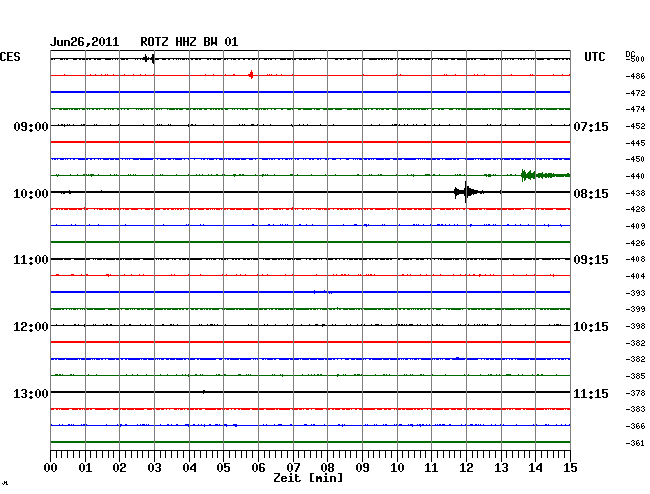Viewport: 650px width, 494px height.
Task: Click the 08 minute axis label
Action: tap(327, 467)
